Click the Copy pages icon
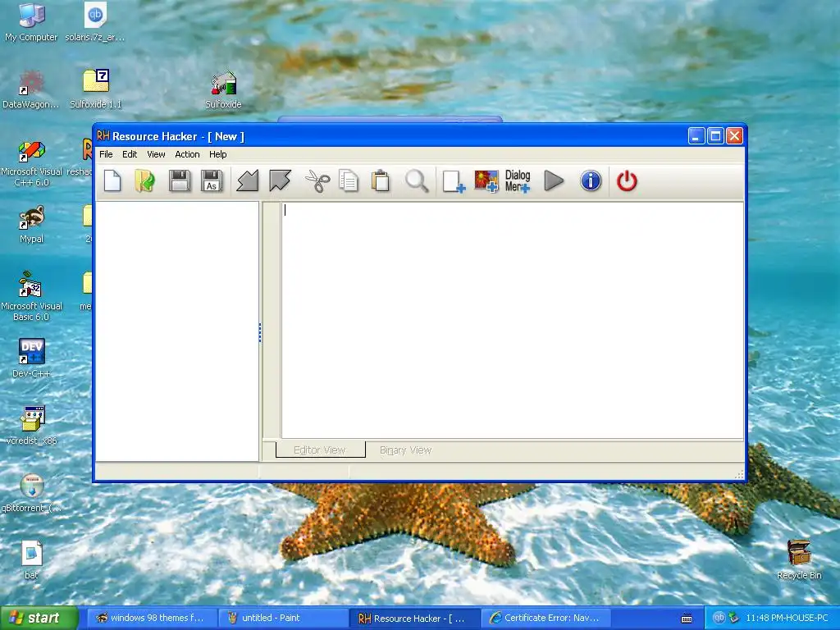 (348, 181)
